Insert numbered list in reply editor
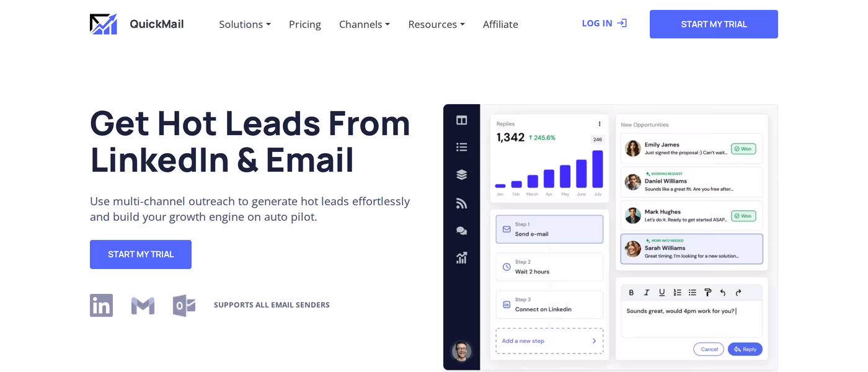The width and height of the screenshot is (868, 372). click(x=677, y=293)
